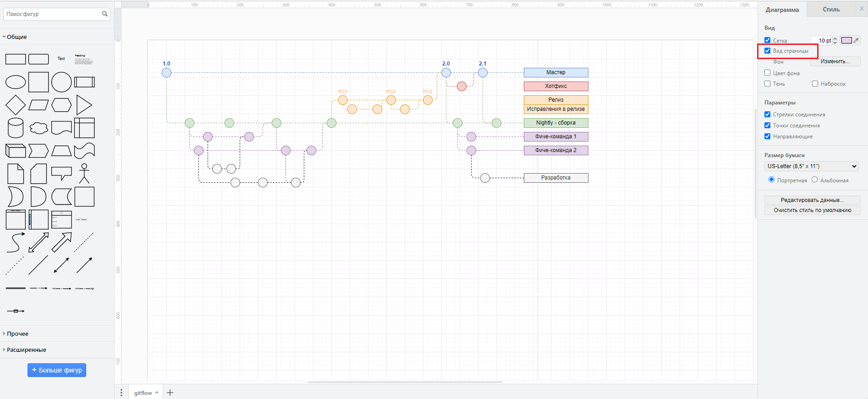Choose the circle shape
Viewport: 868px width, 399px height.
pyautogui.click(x=61, y=82)
